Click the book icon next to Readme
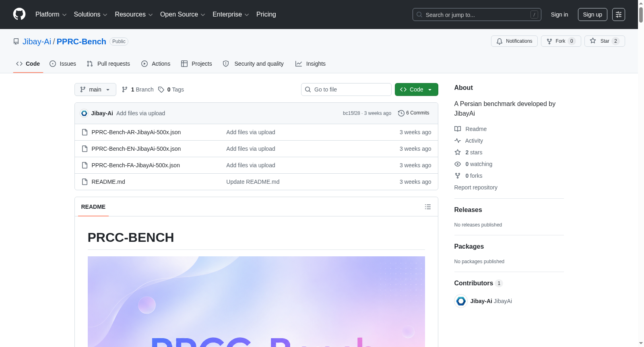 pos(458,129)
